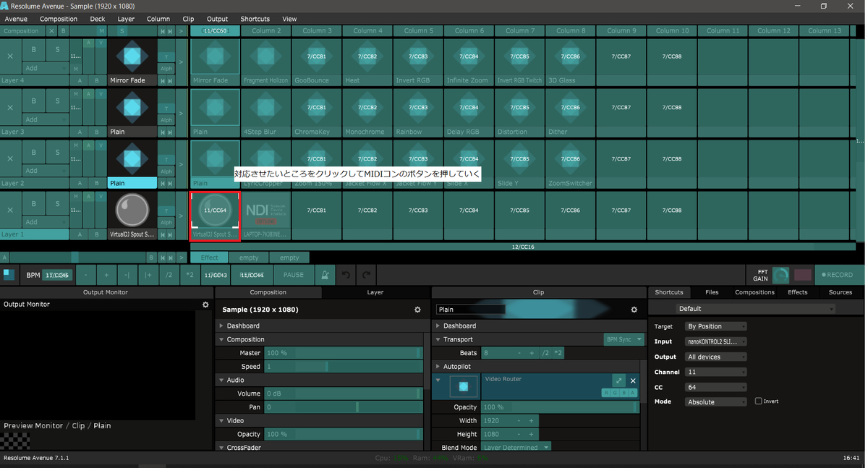The image size is (868, 468).
Task: Click the dark red swatch beside FFT Gain
Action: click(802, 275)
